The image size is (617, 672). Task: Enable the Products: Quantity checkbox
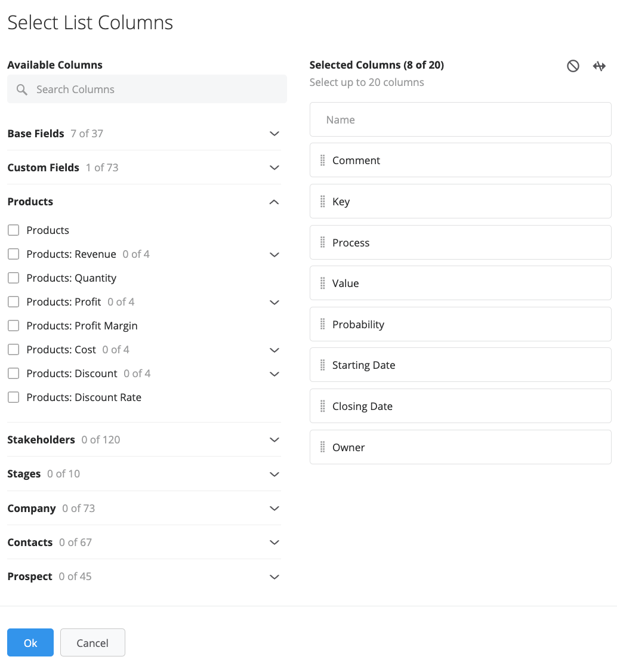pyautogui.click(x=14, y=278)
